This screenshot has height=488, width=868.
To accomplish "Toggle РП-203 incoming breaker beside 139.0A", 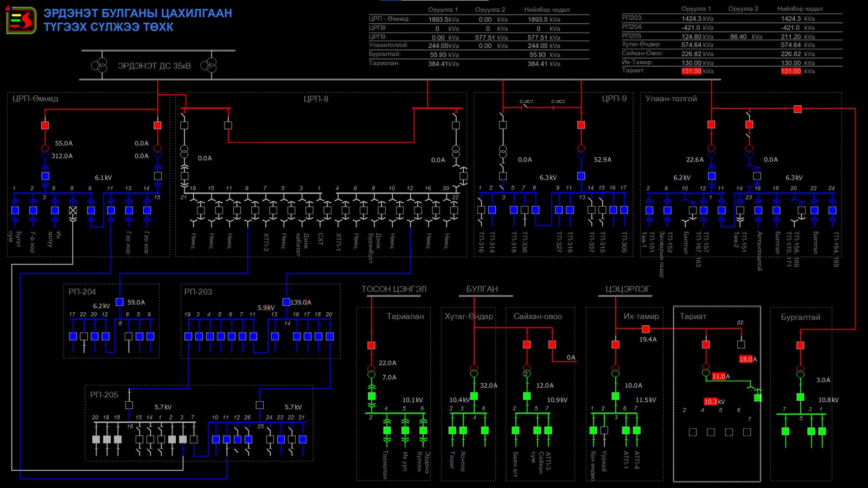I will 286,302.
